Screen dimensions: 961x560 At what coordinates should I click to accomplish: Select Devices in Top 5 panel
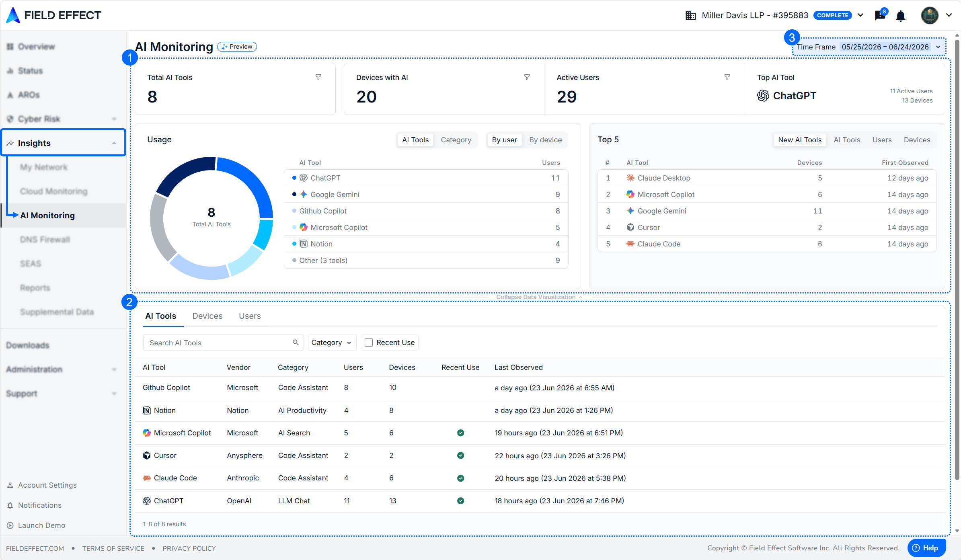(917, 140)
